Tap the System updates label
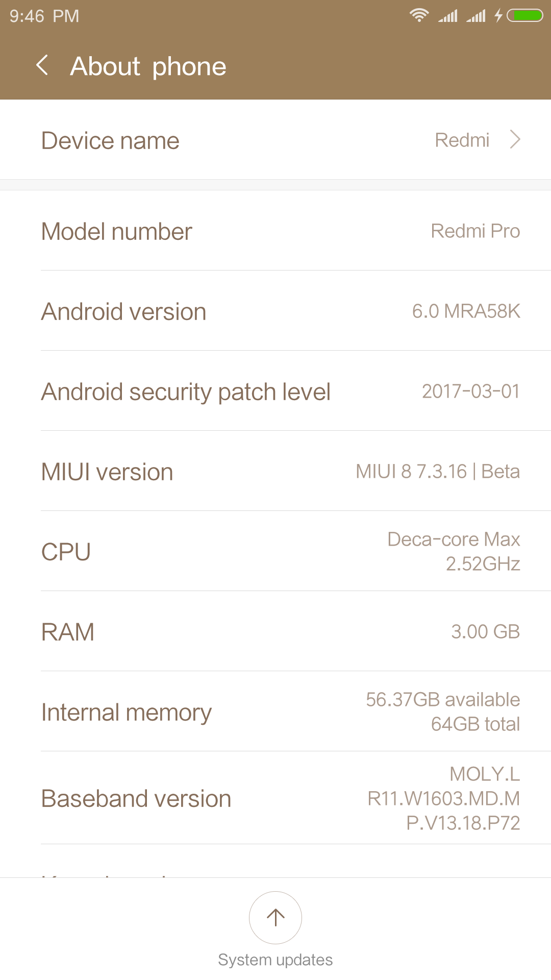The width and height of the screenshot is (551, 980). coord(275,960)
